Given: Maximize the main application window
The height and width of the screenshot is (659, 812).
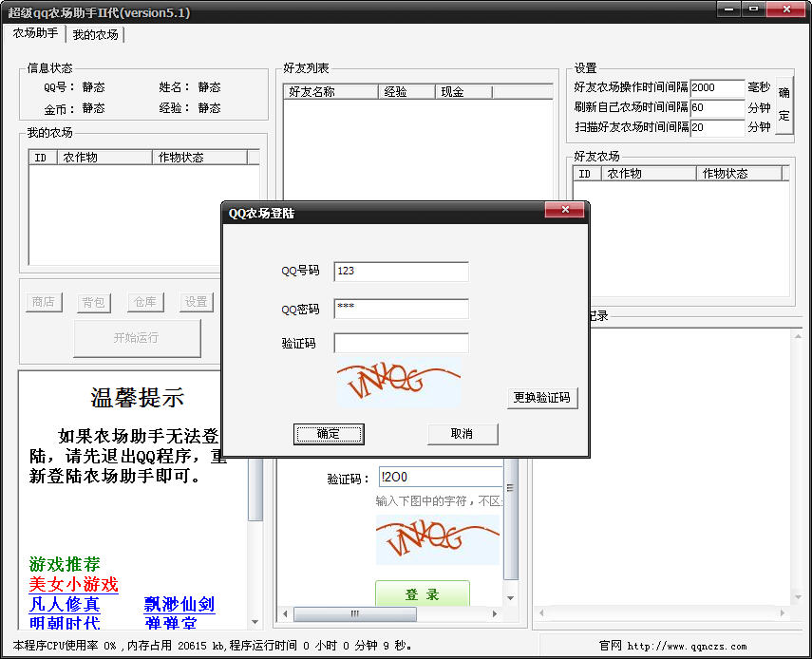Looking at the screenshot, I should click(x=753, y=9).
